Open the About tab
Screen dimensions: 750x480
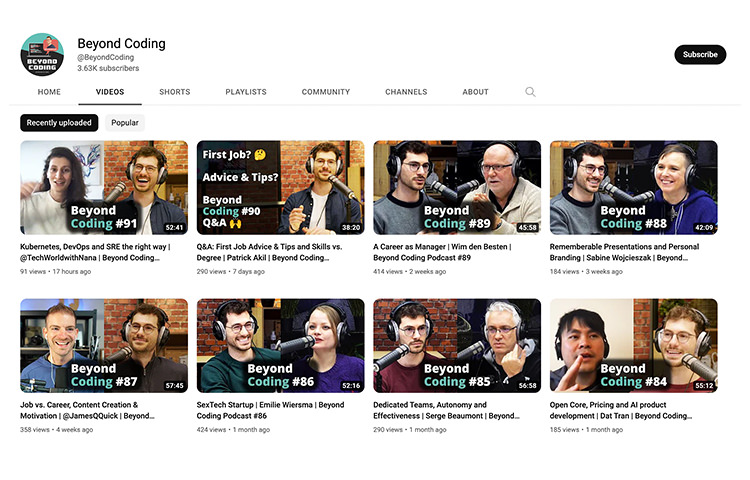tap(475, 92)
